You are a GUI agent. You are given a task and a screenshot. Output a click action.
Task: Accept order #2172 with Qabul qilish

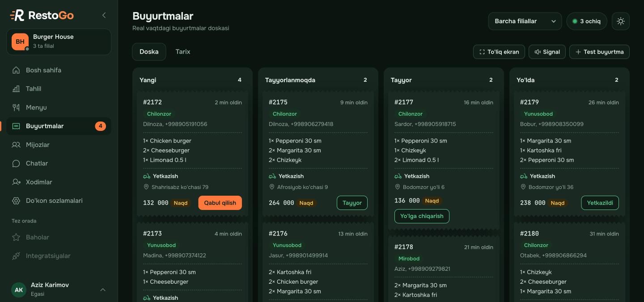(x=220, y=203)
